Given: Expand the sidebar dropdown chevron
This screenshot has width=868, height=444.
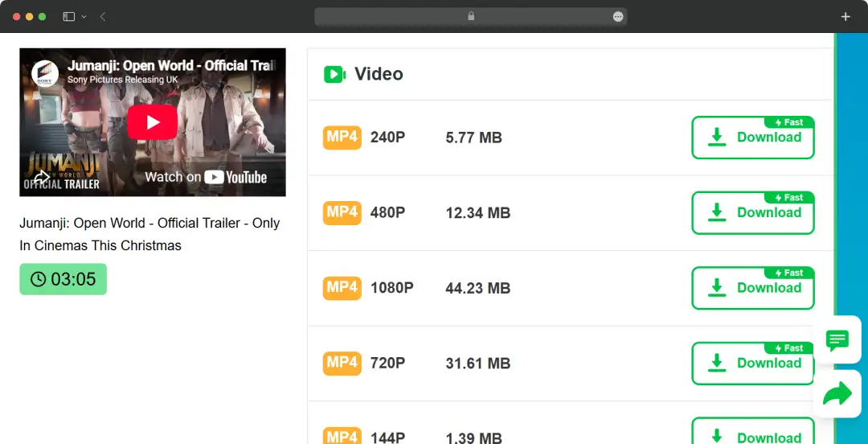Looking at the screenshot, I should [84, 17].
